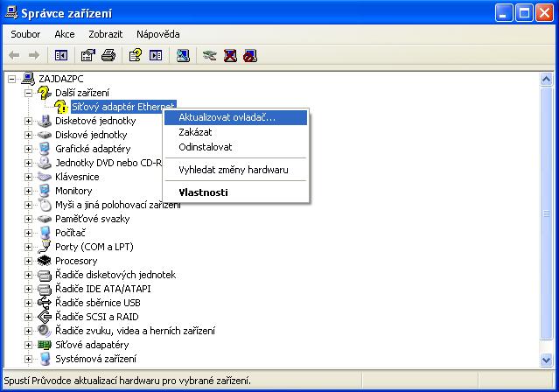Click Scan for hardware changes toolbar icon
The height and width of the screenshot is (392, 559).
click(x=183, y=55)
